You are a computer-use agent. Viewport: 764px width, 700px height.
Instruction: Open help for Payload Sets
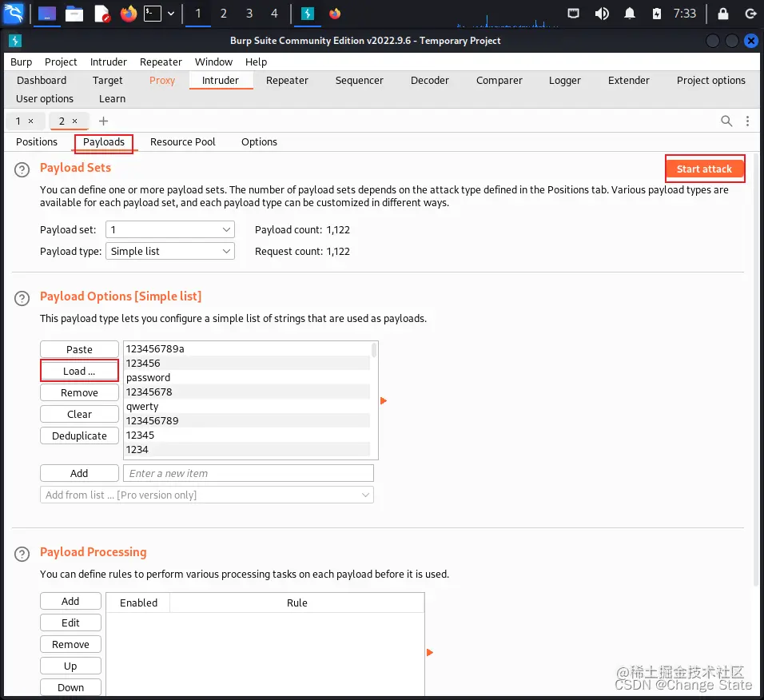[22, 169]
